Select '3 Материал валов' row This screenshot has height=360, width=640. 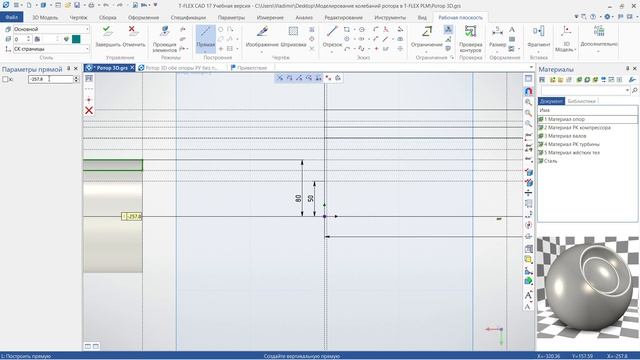tap(588, 136)
